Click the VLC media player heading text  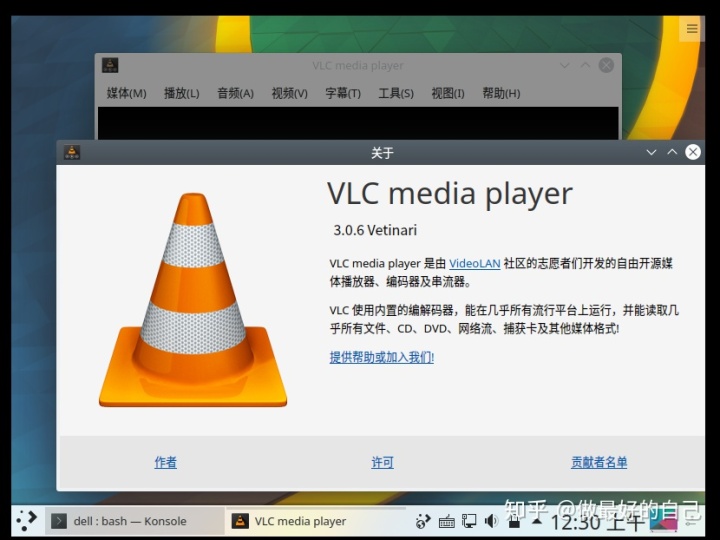pyautogui.click(x=450, y=194)
